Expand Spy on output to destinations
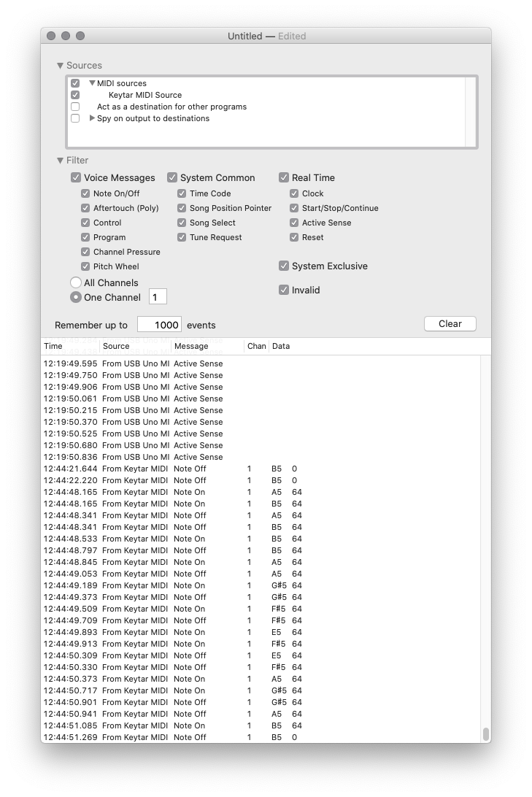Screen dimensions: 532x797 tap(92, 118)
